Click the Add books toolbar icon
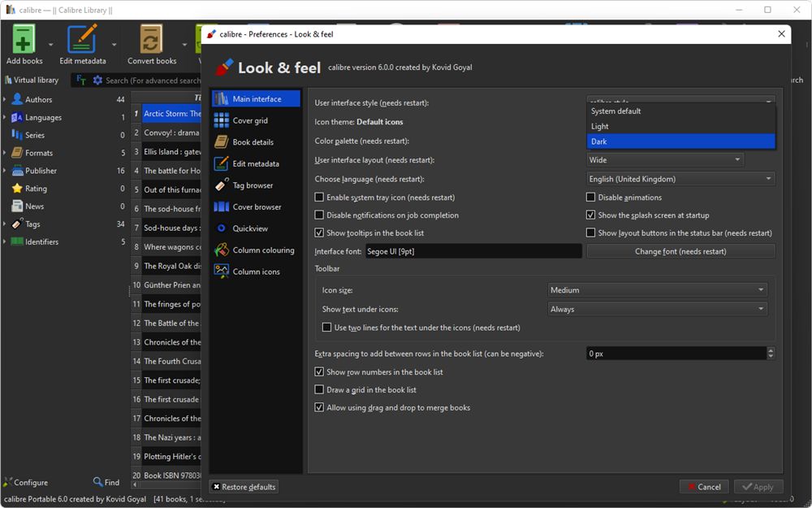The width and height of the screenshot is (812, 508). (x=24, y=41)
